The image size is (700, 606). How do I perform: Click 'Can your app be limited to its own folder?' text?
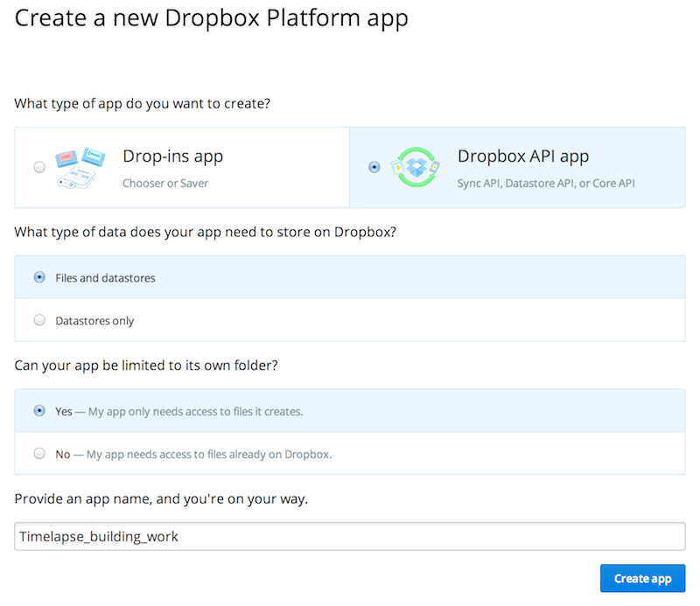tap(146, 366)
